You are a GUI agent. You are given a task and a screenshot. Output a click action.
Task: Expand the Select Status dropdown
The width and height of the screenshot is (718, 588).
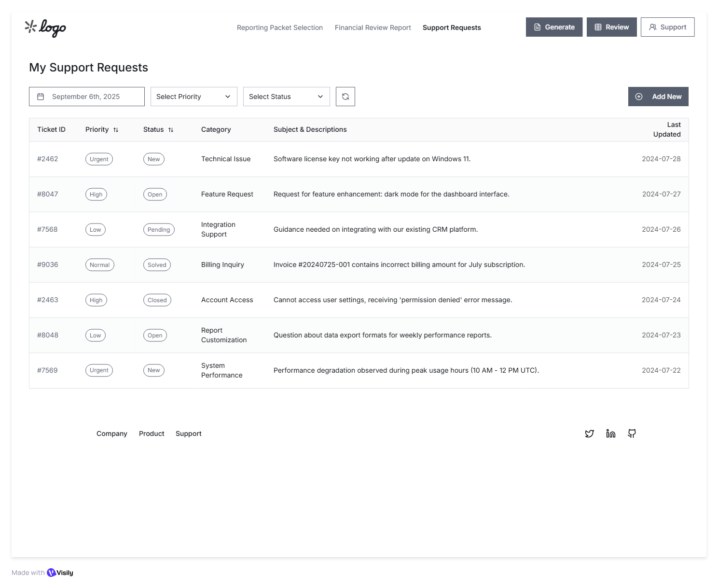(x=286, y=97)
